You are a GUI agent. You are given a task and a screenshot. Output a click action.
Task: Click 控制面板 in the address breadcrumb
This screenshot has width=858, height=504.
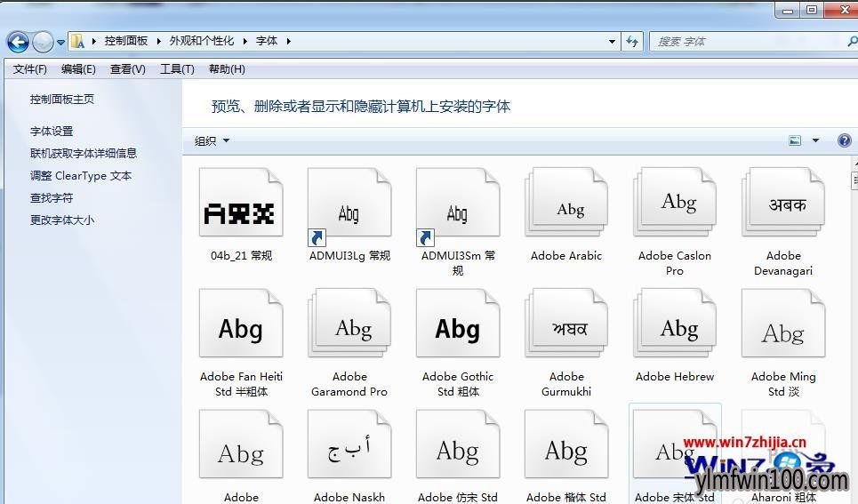coord(126,41)
